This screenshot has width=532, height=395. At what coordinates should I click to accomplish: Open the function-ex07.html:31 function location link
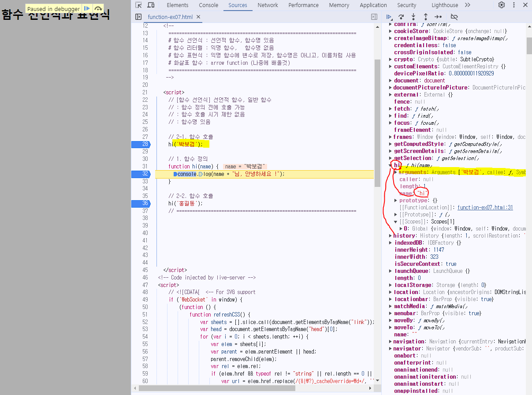point(485,208)
